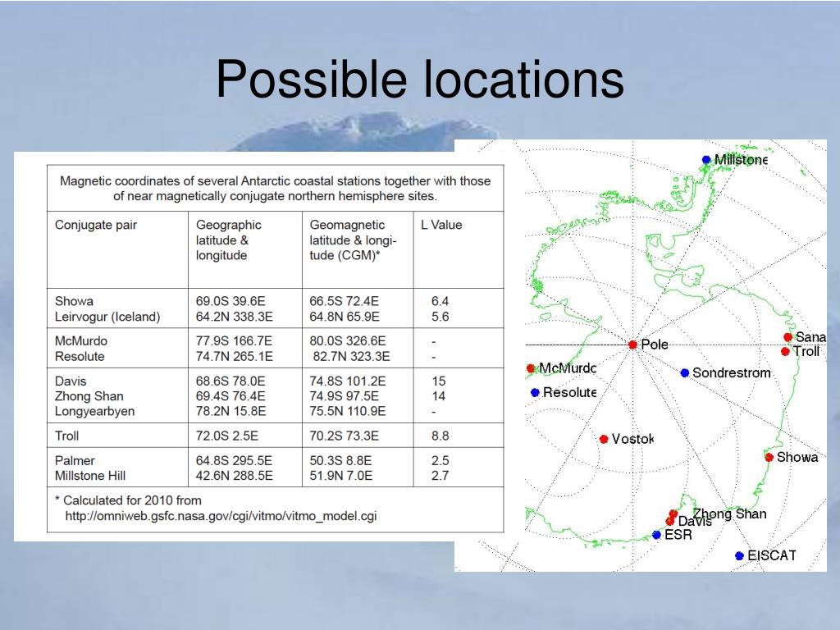
Task: Click the '64.2N 338.3E' coordinate value
Action: coord(234,317)
